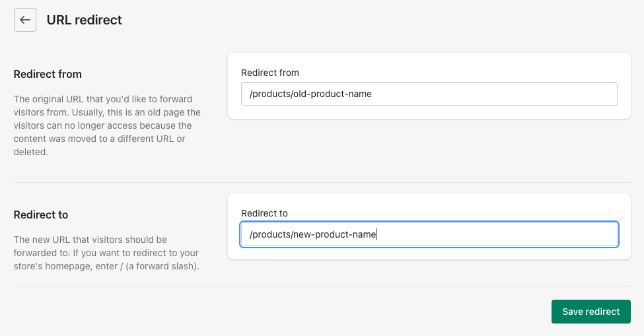Click the back arrow icon

24,20
